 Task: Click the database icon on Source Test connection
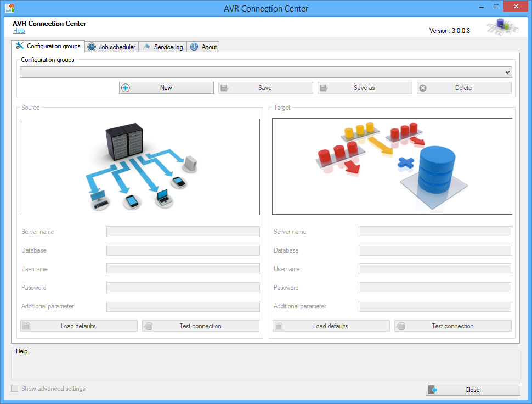pyautogui.click(x=148, y=326)
